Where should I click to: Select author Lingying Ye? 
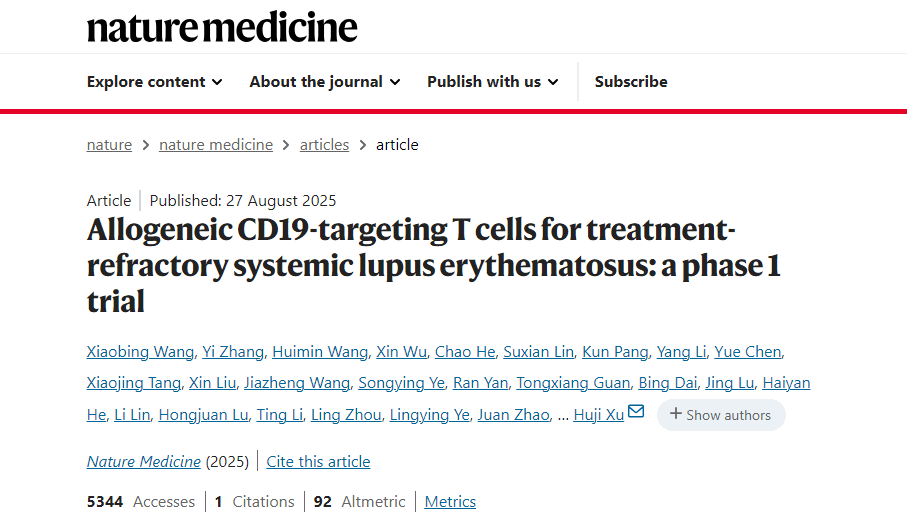(x=429, y=415)
